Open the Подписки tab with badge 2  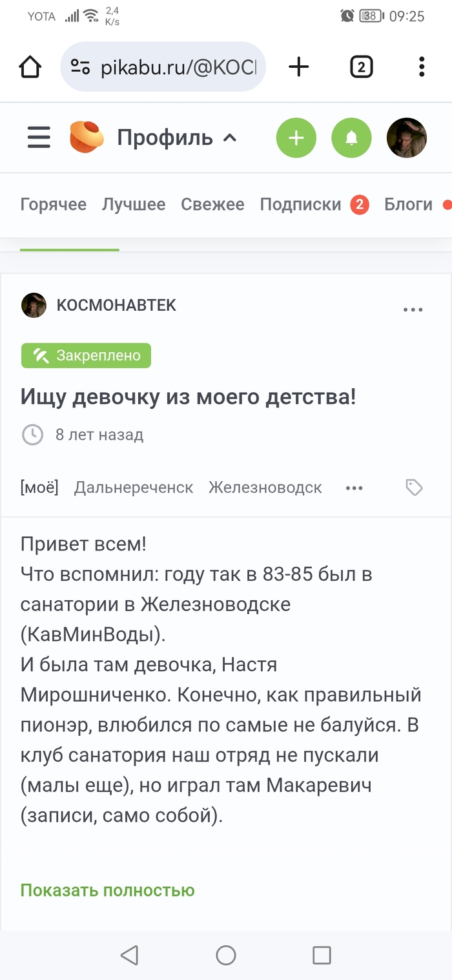[300, 204]
